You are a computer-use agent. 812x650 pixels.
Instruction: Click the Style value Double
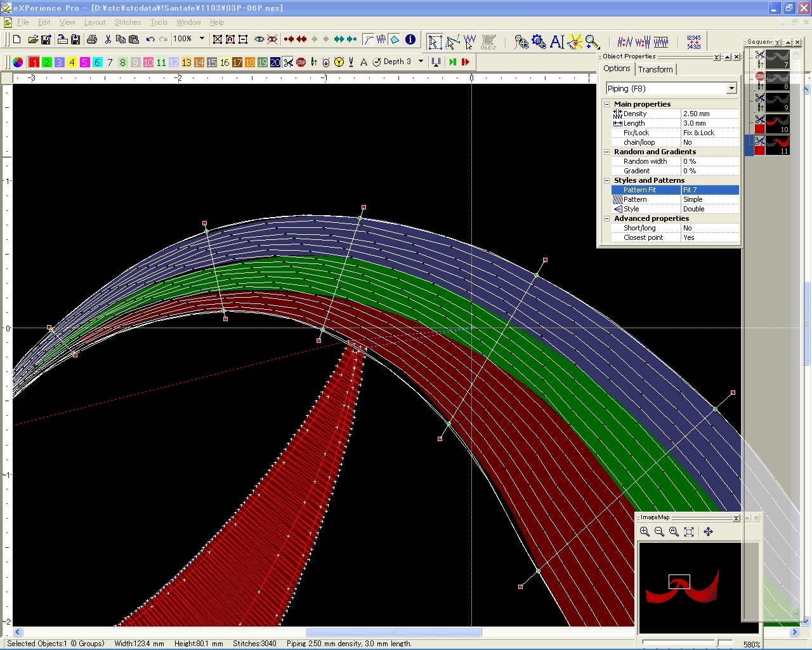(710, 209)
